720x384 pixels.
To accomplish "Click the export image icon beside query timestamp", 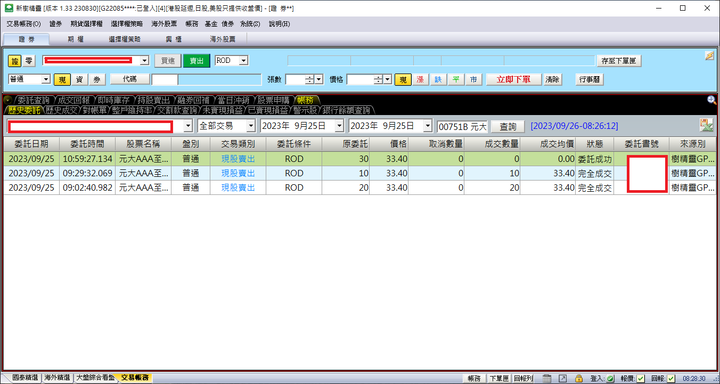I will (x=706, y=125).
